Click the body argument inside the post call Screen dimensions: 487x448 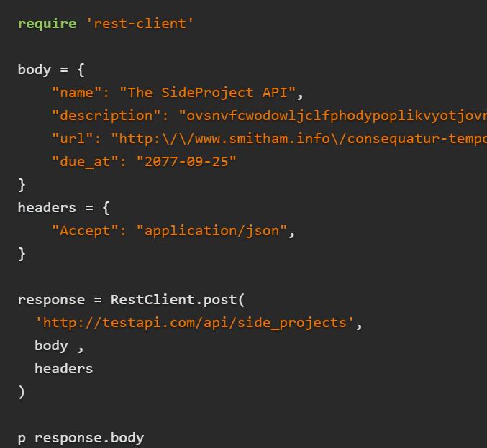tap(51, 346)
